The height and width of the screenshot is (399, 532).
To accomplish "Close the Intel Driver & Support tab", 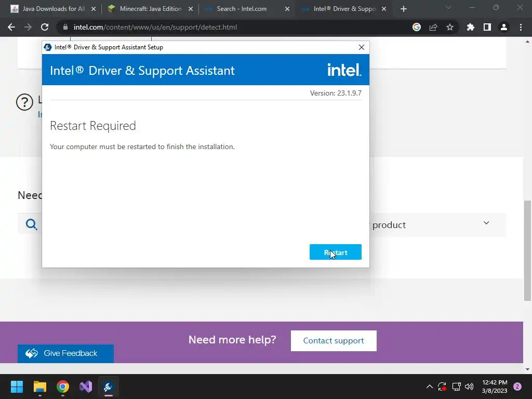I will pyautogui.click(x=384, y=9).
